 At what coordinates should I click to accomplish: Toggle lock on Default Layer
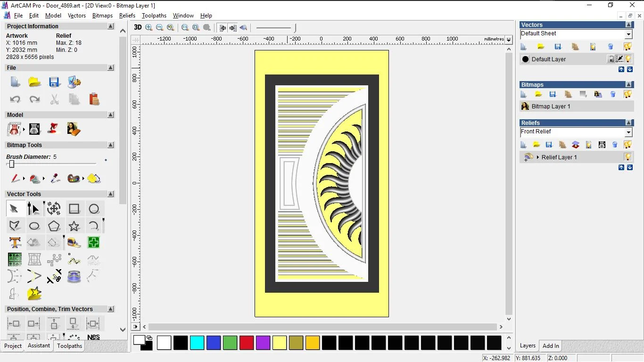[611, 59]
